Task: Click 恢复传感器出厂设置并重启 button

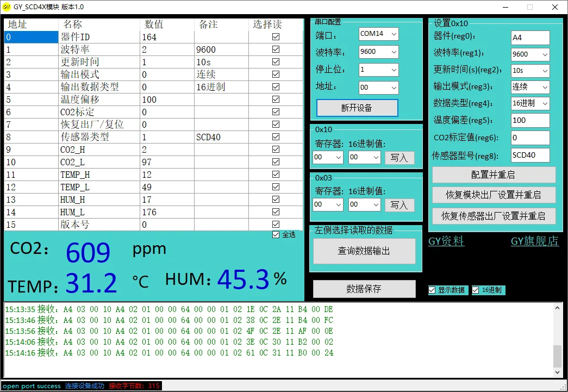Action: 494,216
